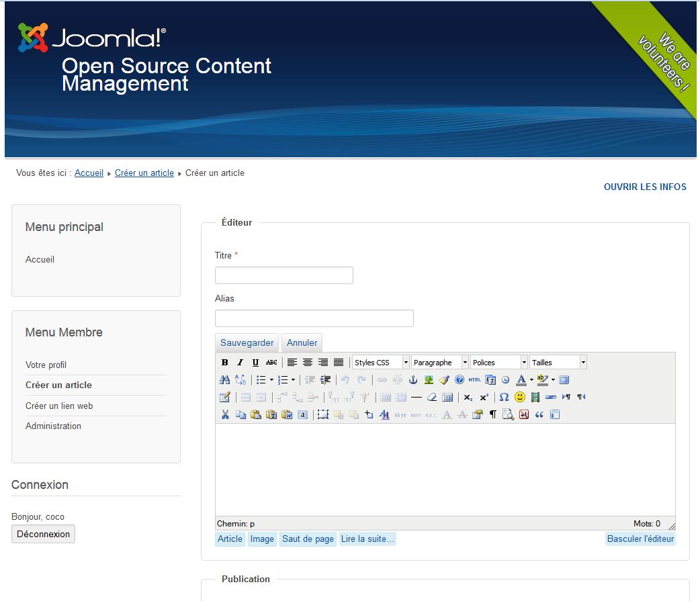Apply background highlight color icon
The height and width of the screenshot is (601, 700).
pos(542,379)
